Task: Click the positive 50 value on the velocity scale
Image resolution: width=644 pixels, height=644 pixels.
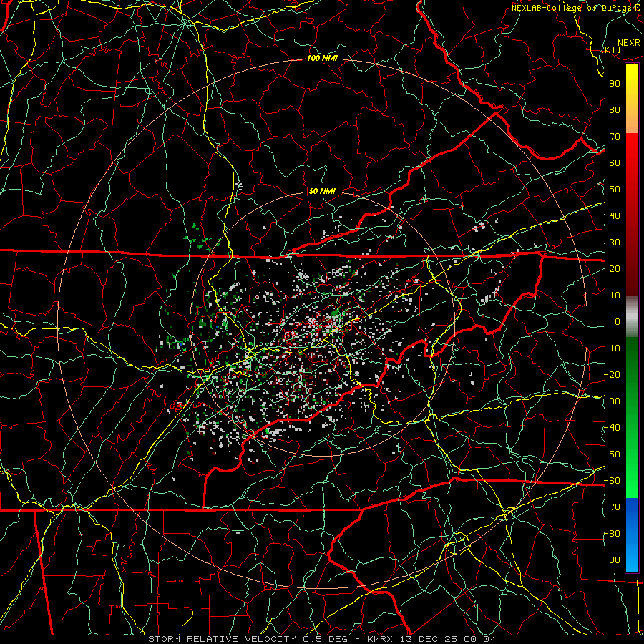Action: click(615, 190)
